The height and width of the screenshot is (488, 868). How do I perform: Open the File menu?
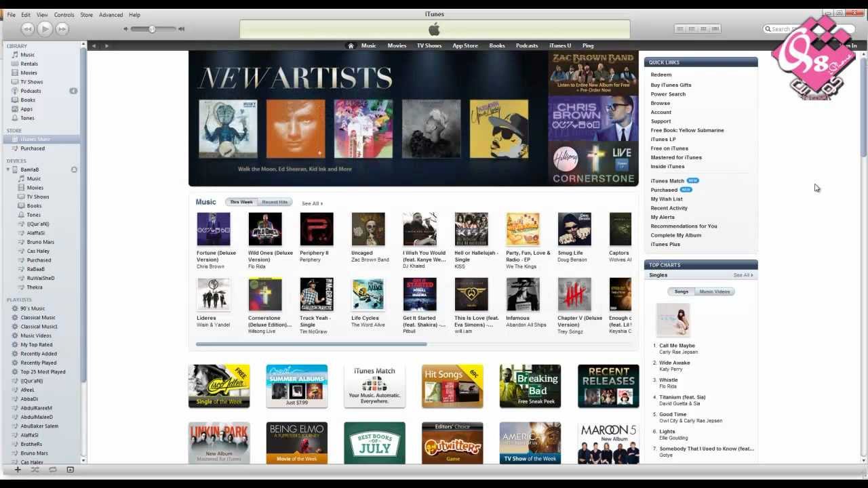[12, 15]
